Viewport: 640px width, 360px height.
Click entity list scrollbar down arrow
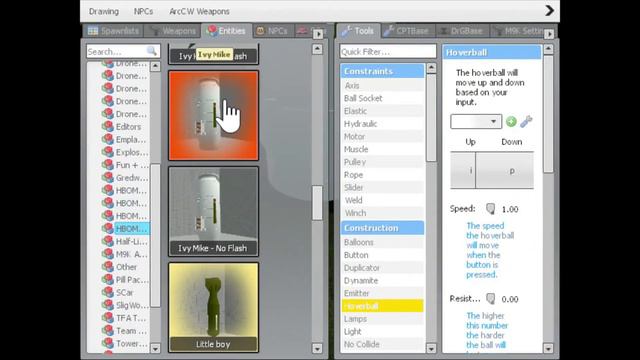pos(317,348)
